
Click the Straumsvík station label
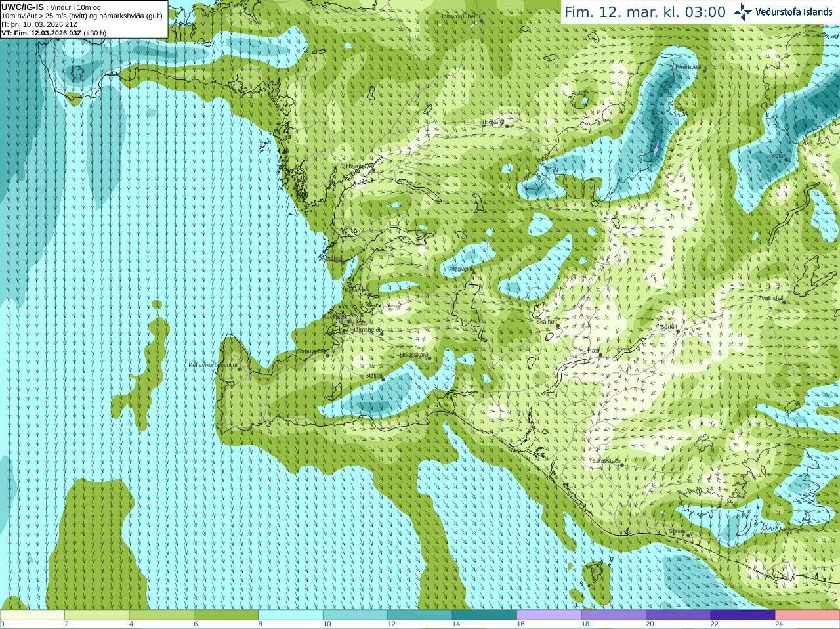(311, 352)
